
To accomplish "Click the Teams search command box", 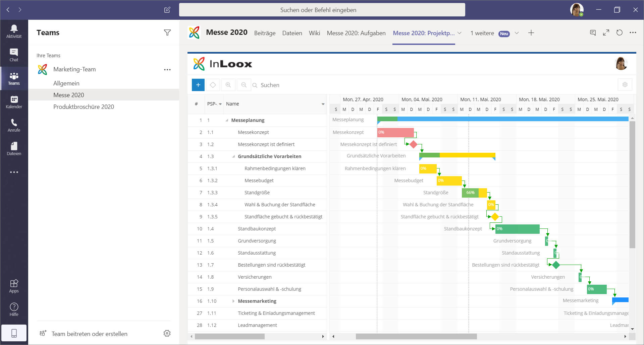I will pyautogui.click(x=322, y=10).
